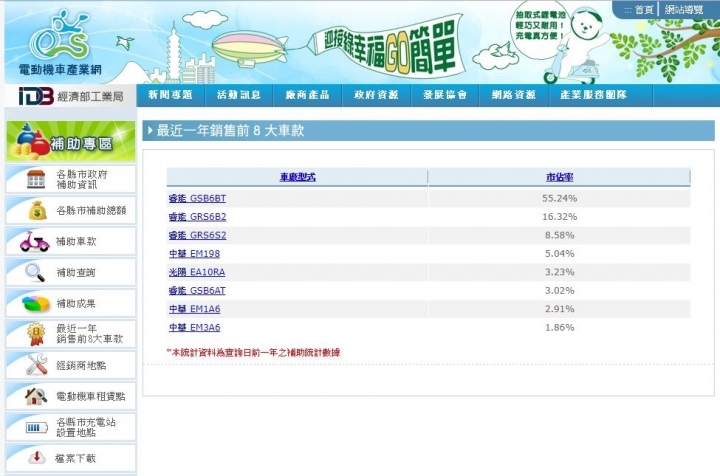Click the bear riding scooter mascot
Viewport: 720px width, 476px height.
[575, 46]
